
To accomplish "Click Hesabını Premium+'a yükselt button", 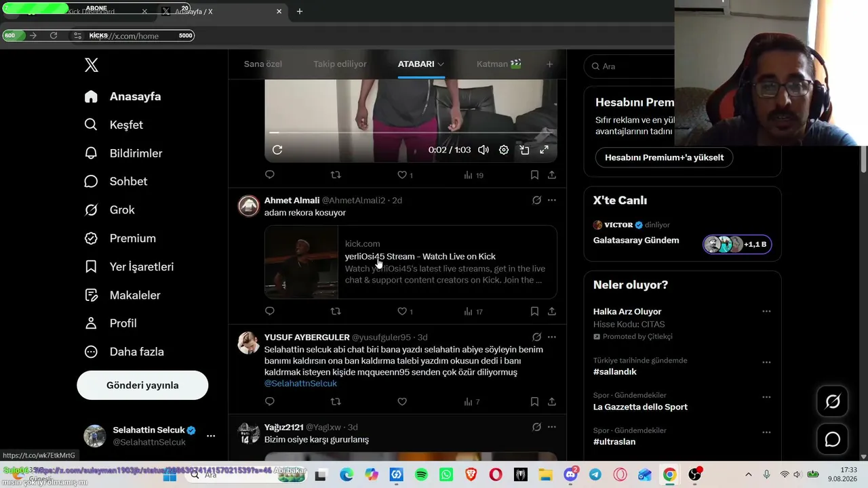I will tap(665, 157).
